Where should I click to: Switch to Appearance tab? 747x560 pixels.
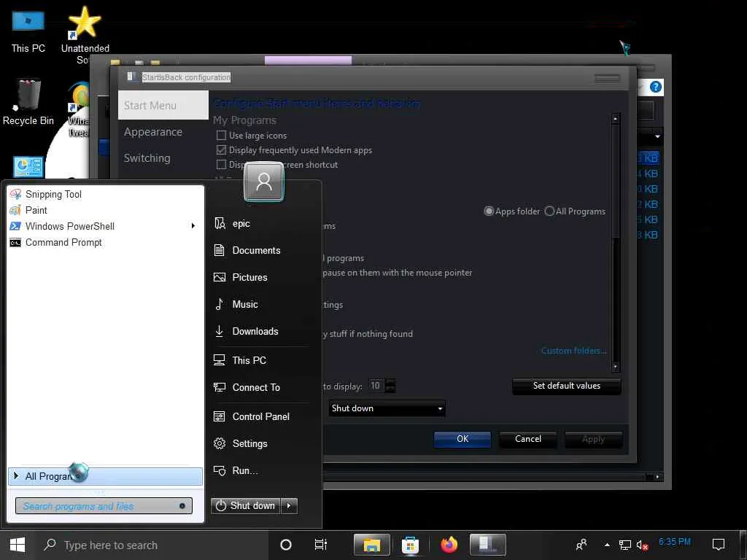coord(153,132)
